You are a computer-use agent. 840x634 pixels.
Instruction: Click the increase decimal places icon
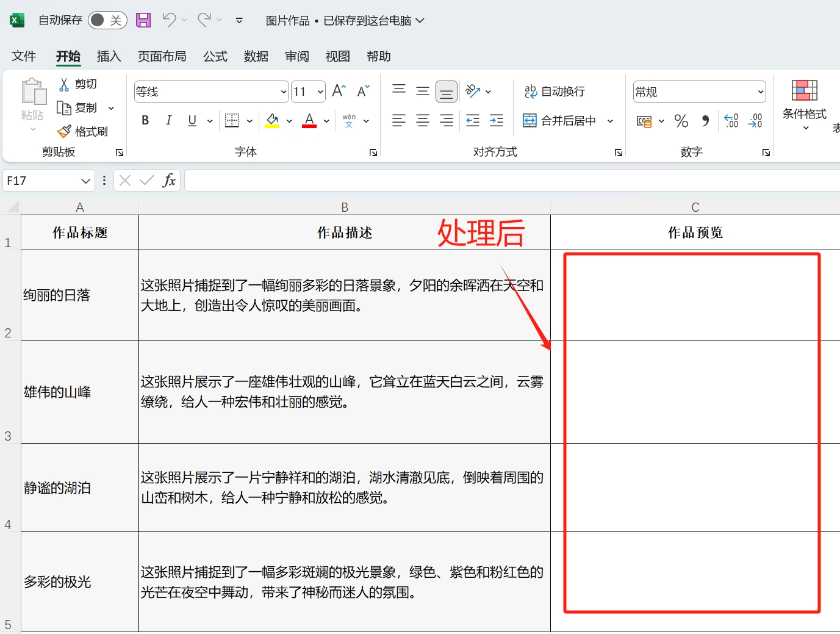(731, 121)
